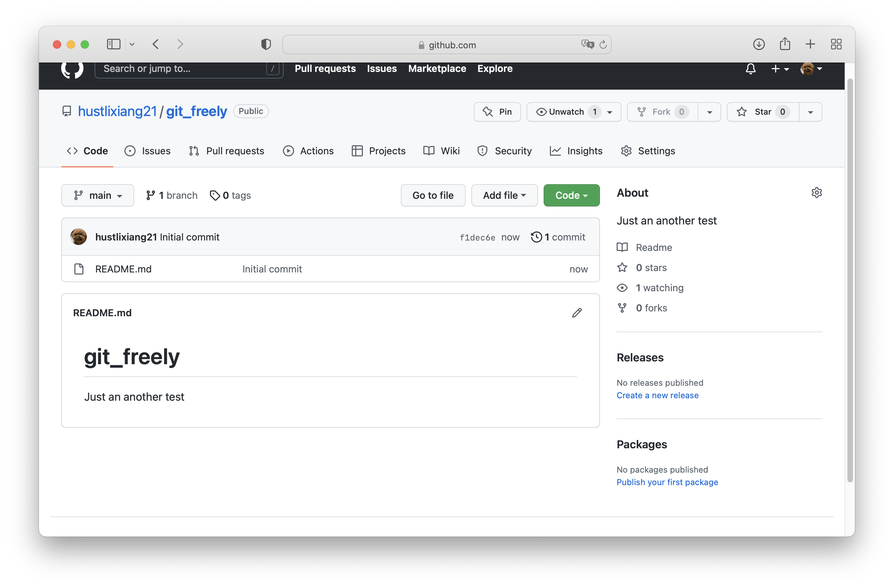
Task: Open Safari downloads icon
Action: (x=758, y=44)
